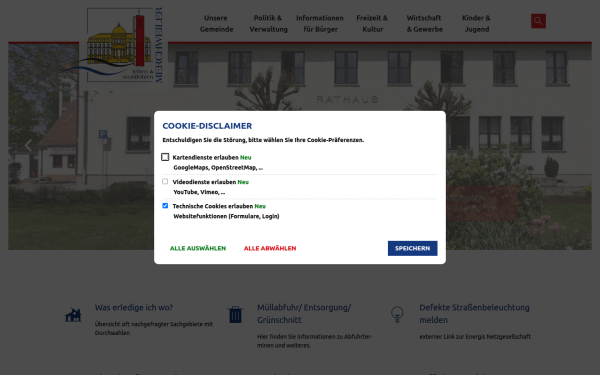Enable the 'Kartendienste erlauben' checkbox
Viewport: 600px width, 375px height.
(165, 157)
